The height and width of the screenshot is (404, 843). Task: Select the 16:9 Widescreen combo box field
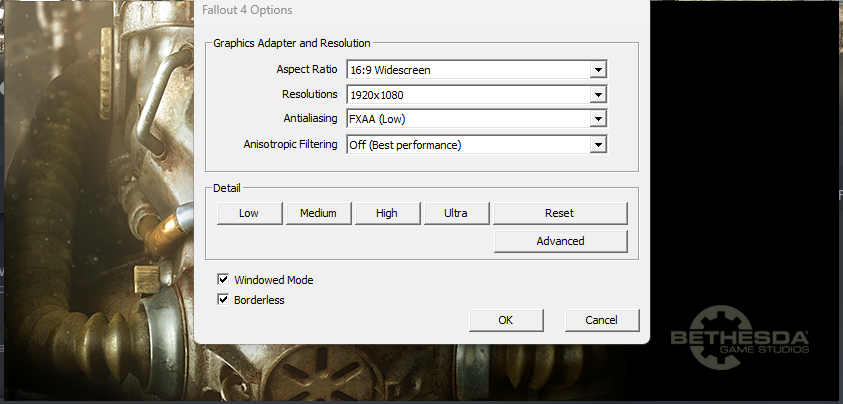click(x=477, y=70)
